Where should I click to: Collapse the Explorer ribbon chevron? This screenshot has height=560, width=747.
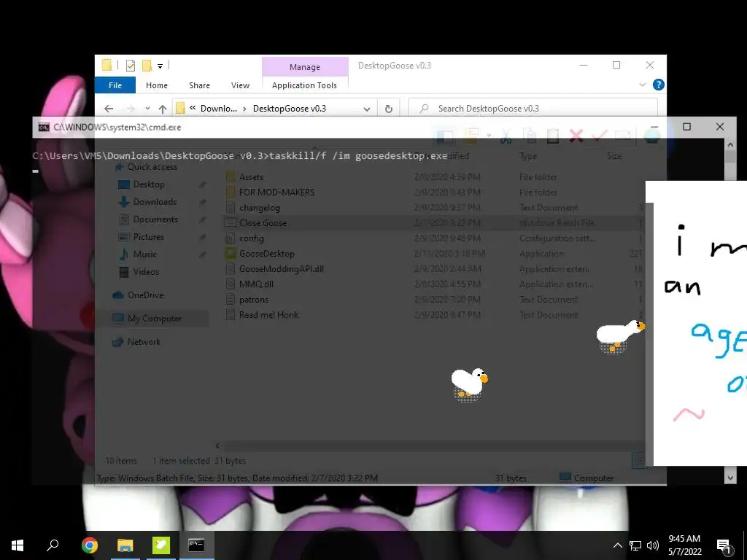point(642,85)
